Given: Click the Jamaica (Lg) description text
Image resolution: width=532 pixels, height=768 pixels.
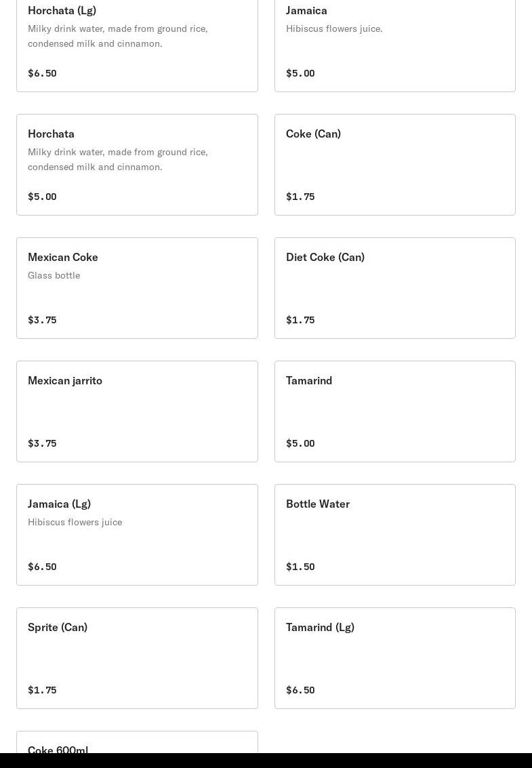Looking at the screenshot, I should tap(75, 522).
